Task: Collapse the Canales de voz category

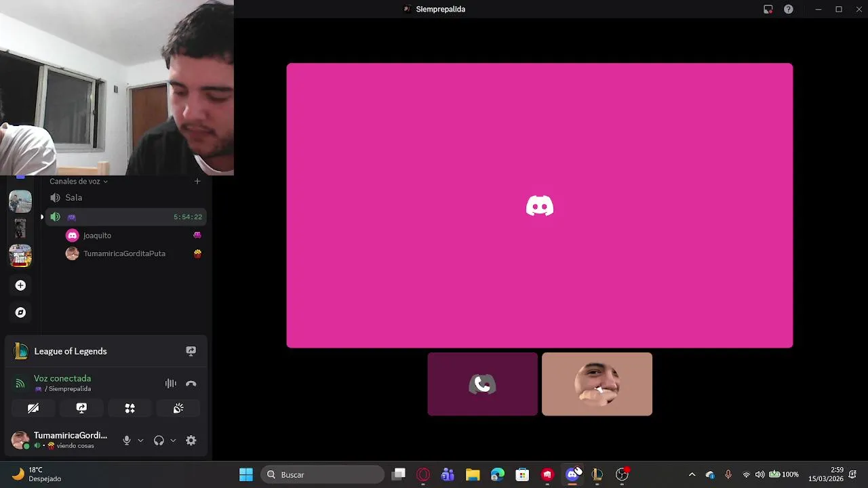Action: (x=79, y=181)
